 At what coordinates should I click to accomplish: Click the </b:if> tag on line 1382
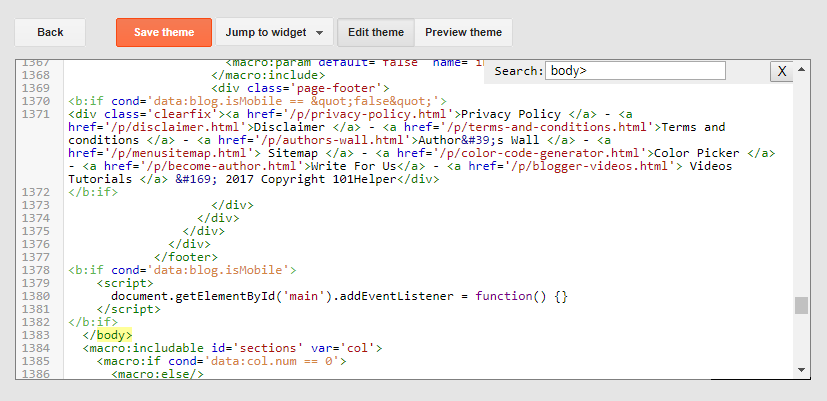pos(93,322)
